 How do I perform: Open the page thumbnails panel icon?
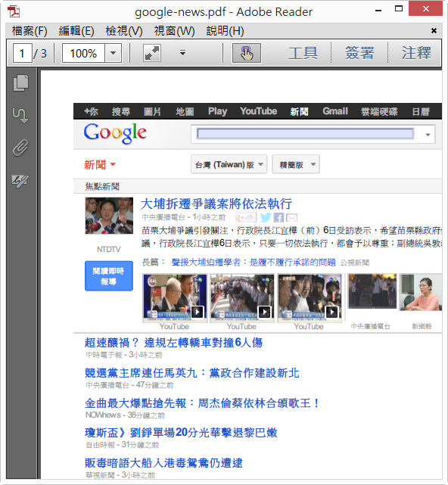point(20,83)
